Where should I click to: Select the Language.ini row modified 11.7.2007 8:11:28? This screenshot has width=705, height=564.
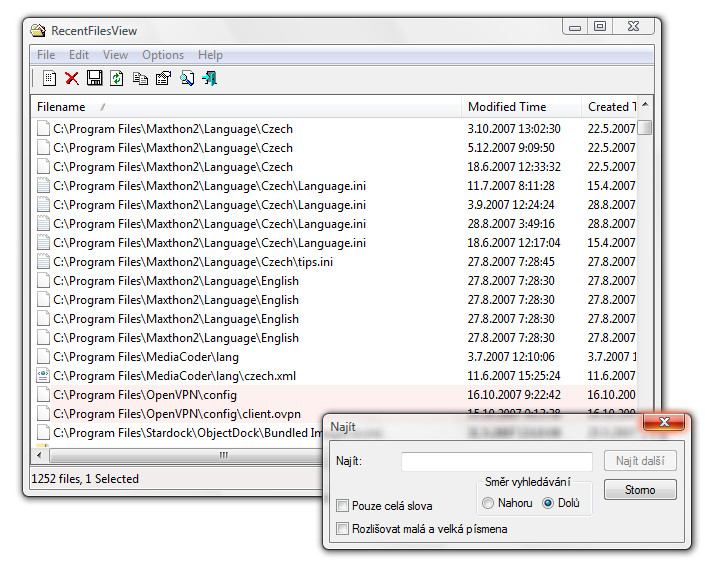click(334, 186)
